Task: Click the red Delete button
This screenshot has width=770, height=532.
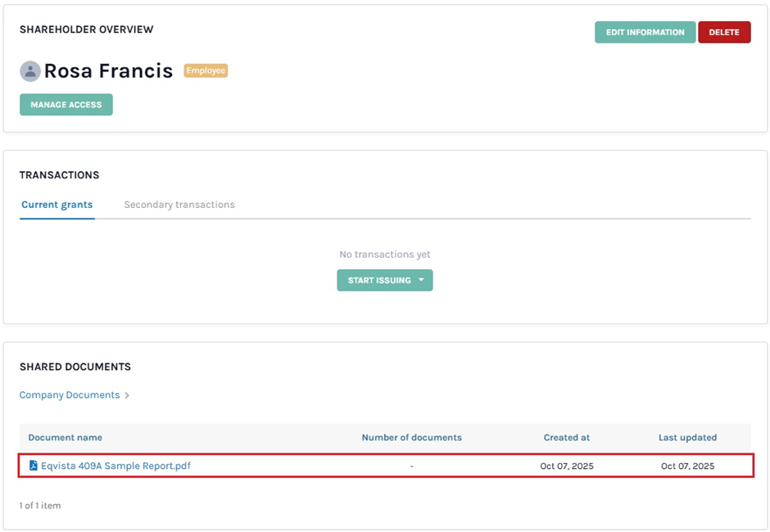Action: click(x=723, y=33)
